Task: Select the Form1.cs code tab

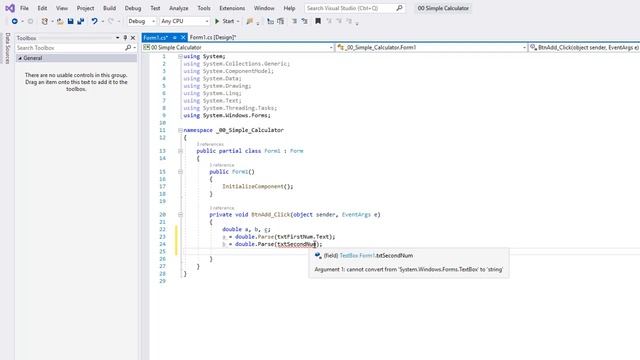Action: [x=156, y=38]
